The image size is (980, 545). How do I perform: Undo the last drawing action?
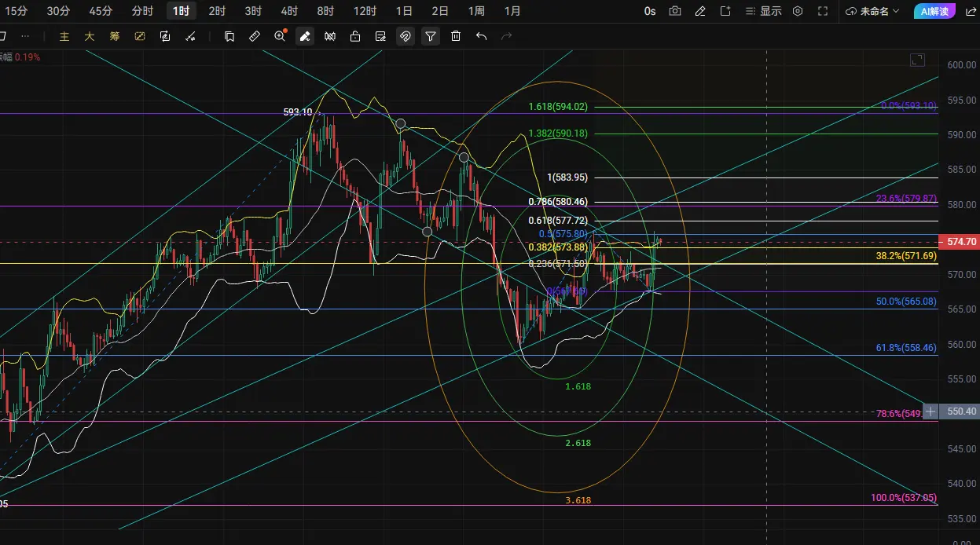click(481, 36)
